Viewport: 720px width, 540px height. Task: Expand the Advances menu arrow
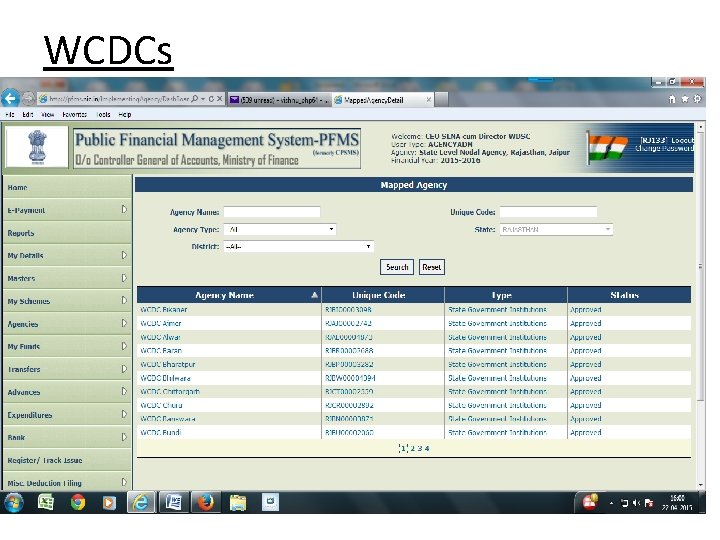pos(124,391)
